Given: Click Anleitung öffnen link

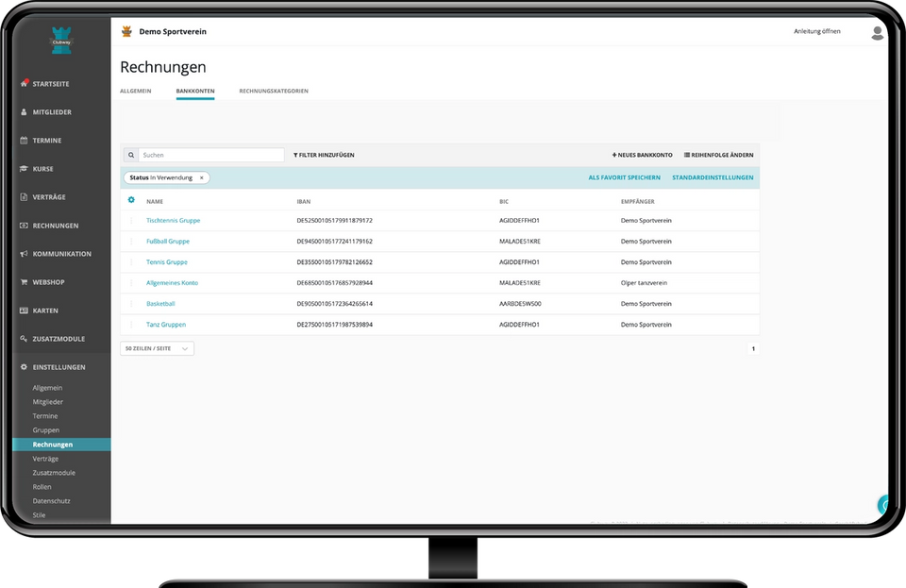Looking at the screenshot, I should click(817, 31).
